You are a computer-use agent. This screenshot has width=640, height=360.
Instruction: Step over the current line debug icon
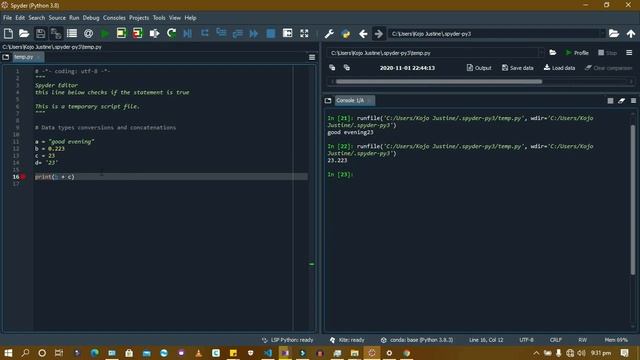coord(204,33)
